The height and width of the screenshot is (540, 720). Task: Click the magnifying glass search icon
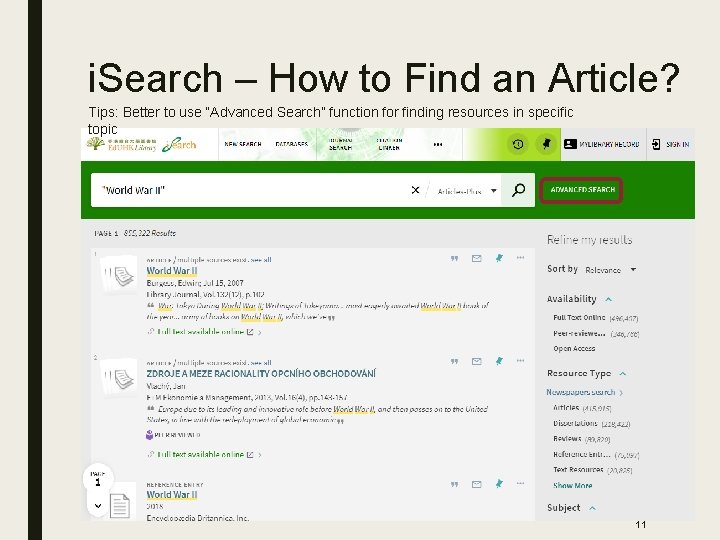[x=518, y=190]
